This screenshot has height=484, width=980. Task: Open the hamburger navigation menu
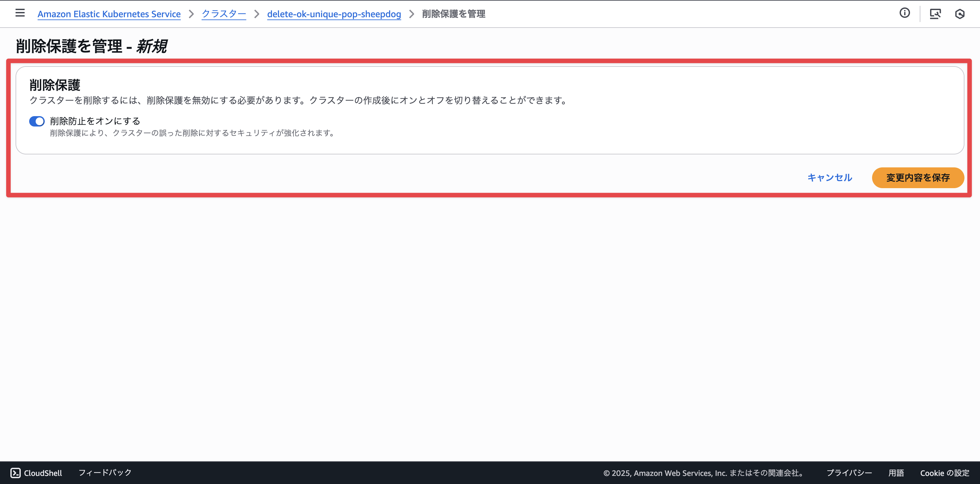click(x=20, y=13)
